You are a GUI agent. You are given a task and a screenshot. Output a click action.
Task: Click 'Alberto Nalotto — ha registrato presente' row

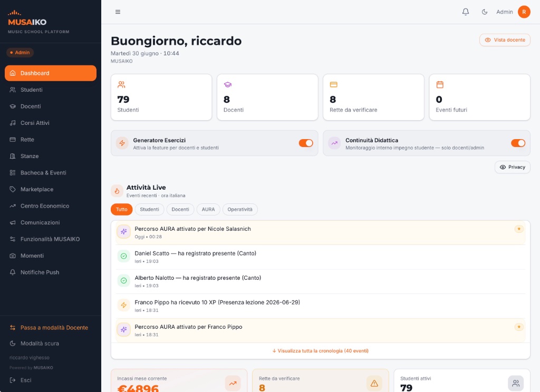321,281
